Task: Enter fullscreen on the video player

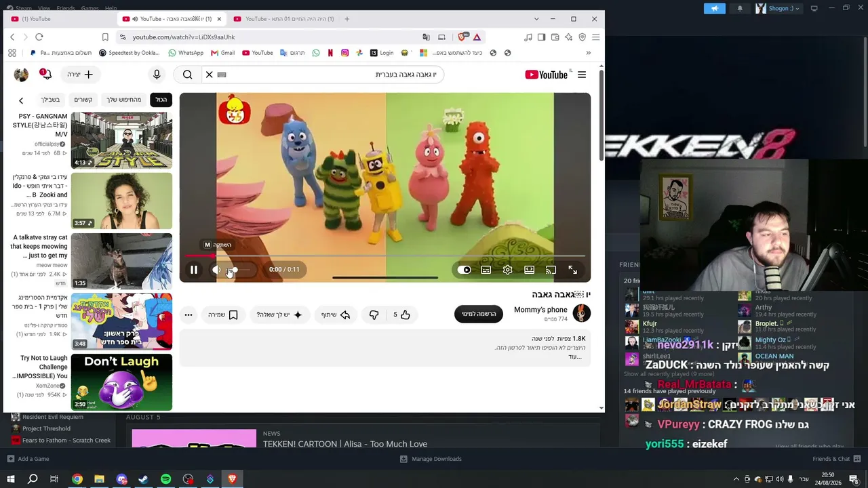Action: 572,270
